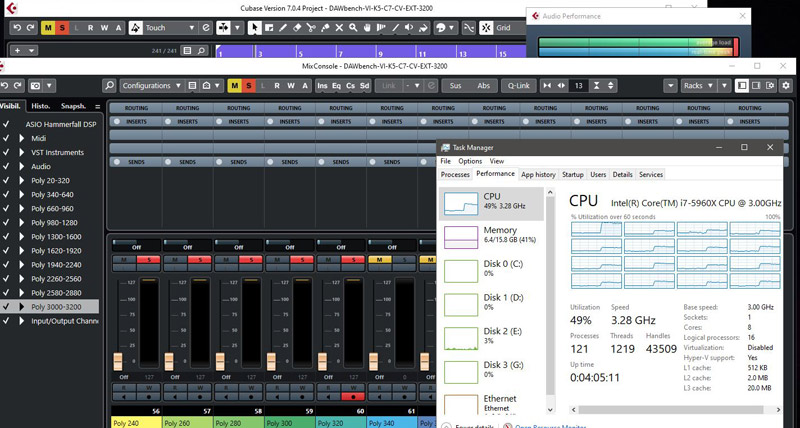Expand the Poly 340-640 group
Image resolution: width=800 pixels, height=428 pixels.
point(21,194)
